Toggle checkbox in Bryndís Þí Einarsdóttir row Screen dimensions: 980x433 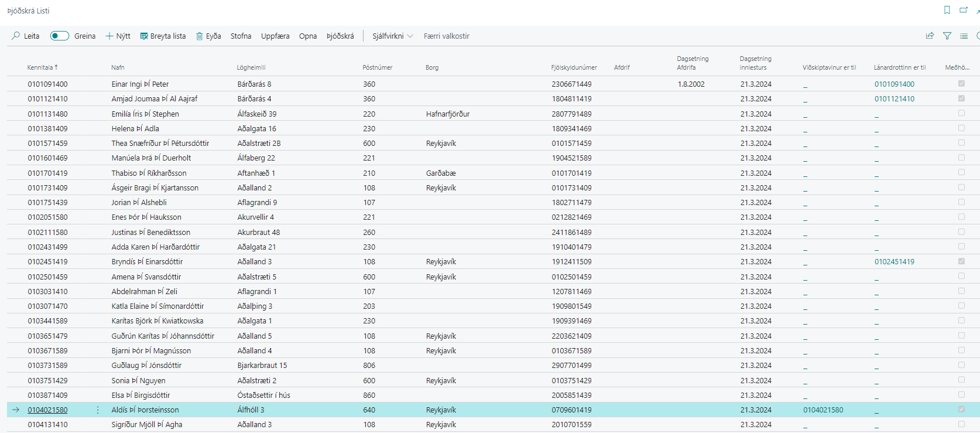click(961, 261)
